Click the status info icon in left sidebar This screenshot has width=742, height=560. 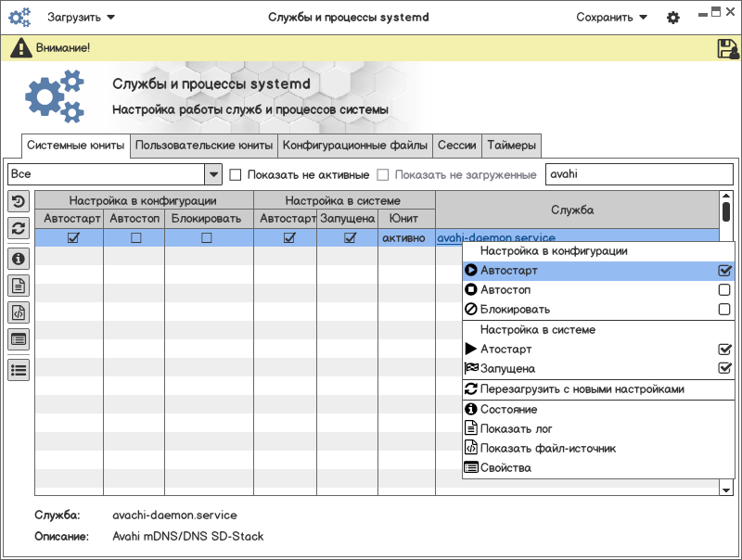pyautogui.click(x=19, y=258)
